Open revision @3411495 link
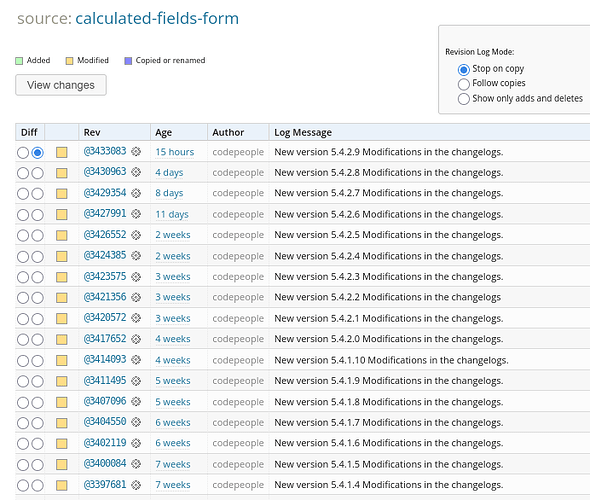This screenshot has height=500, width=590. coord(105,380)
